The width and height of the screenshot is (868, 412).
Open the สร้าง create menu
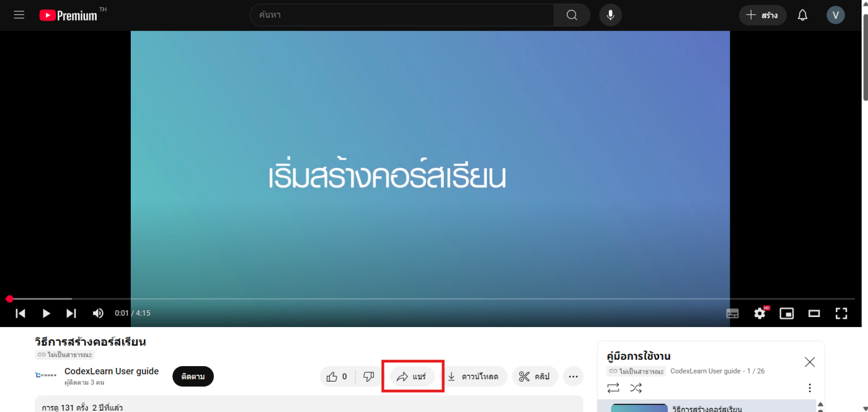pyautogui.click(x=762, y=16)
